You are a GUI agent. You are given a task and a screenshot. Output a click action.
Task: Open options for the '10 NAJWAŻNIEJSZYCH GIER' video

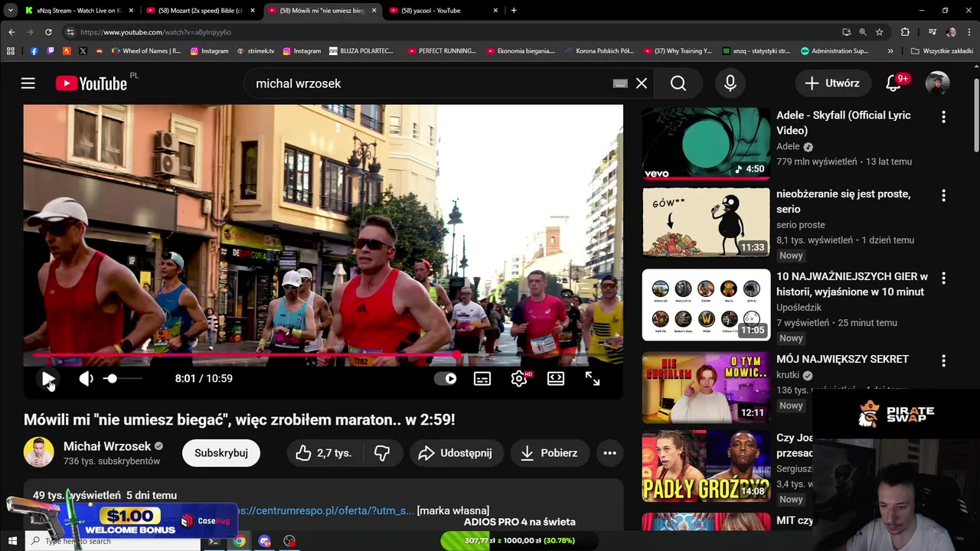(943, 278)
